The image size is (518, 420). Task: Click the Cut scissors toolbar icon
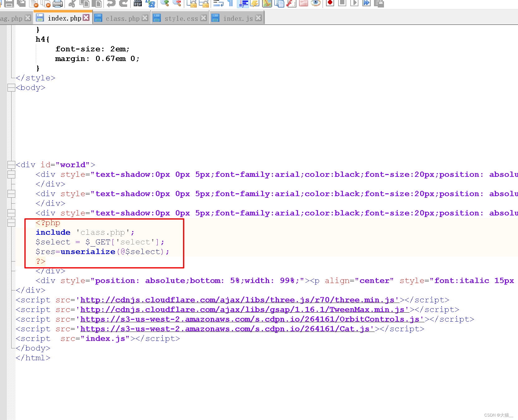[72, 3]
